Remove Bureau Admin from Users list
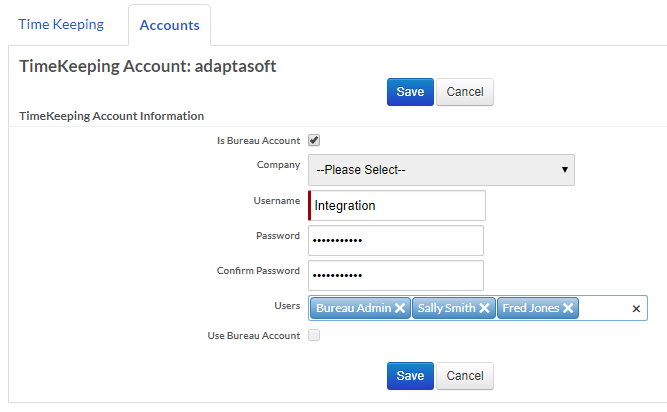This screenshot has height=412, width=667. pyautogui.click(x=400, y=309)
